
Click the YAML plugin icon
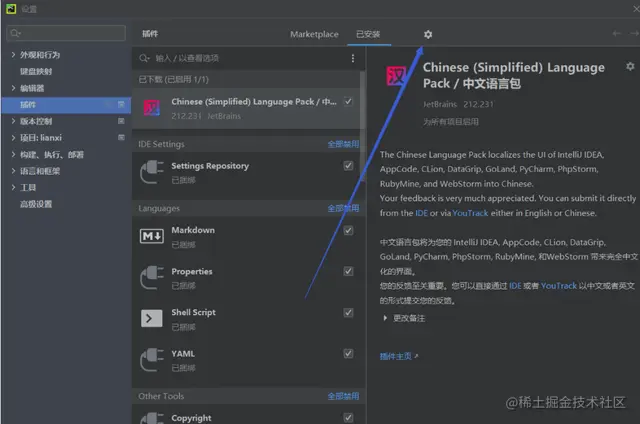point(151,360)
